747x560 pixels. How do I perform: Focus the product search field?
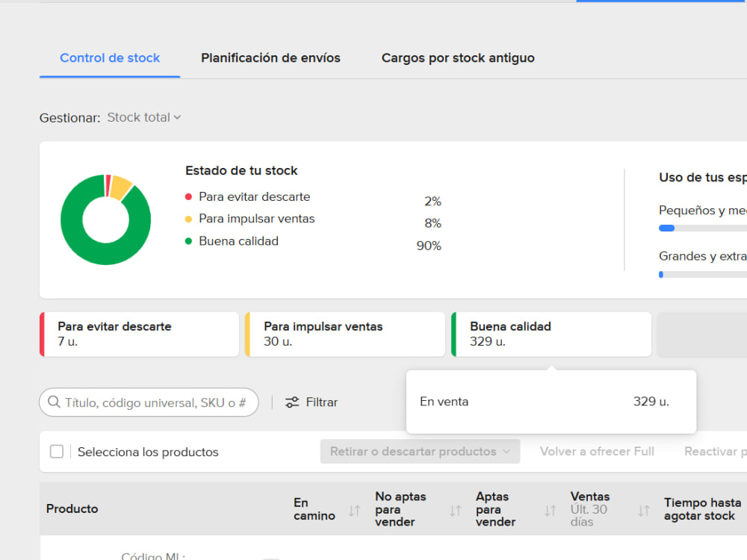tap(149, 402)
